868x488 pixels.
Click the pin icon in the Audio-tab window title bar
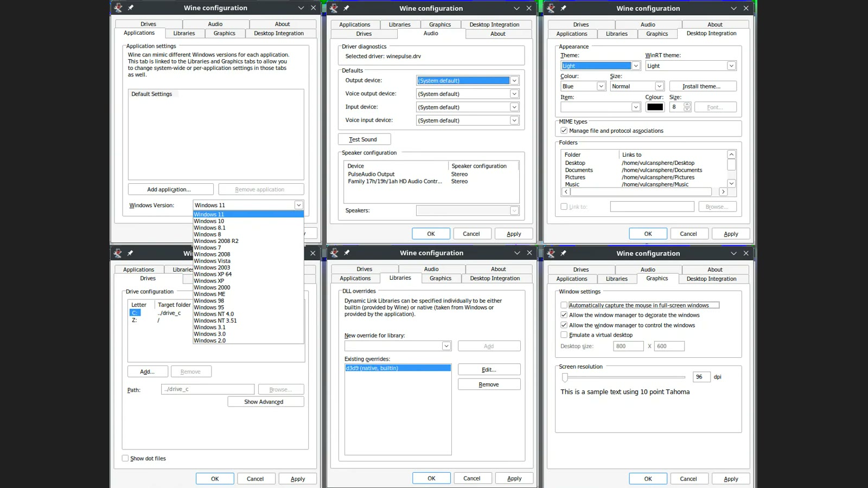[346, 8]
